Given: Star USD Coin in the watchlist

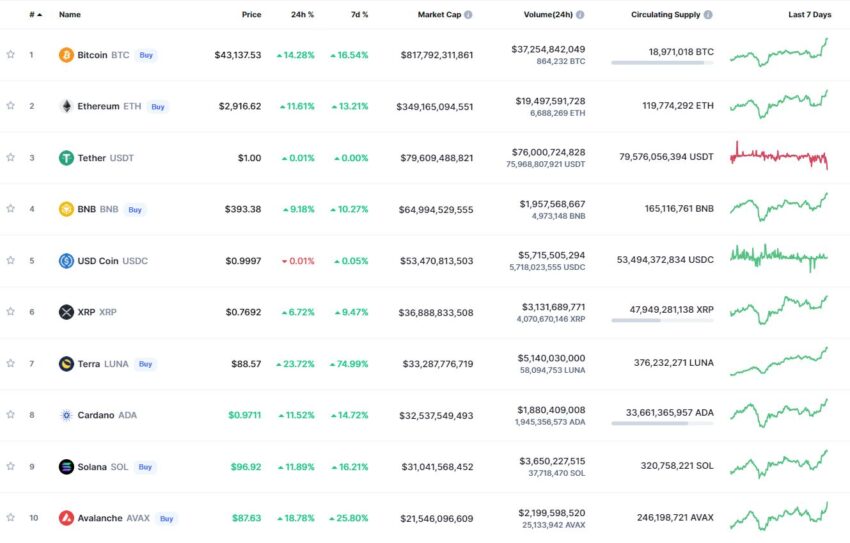Looking at the screenshot, I should point(10,260).
